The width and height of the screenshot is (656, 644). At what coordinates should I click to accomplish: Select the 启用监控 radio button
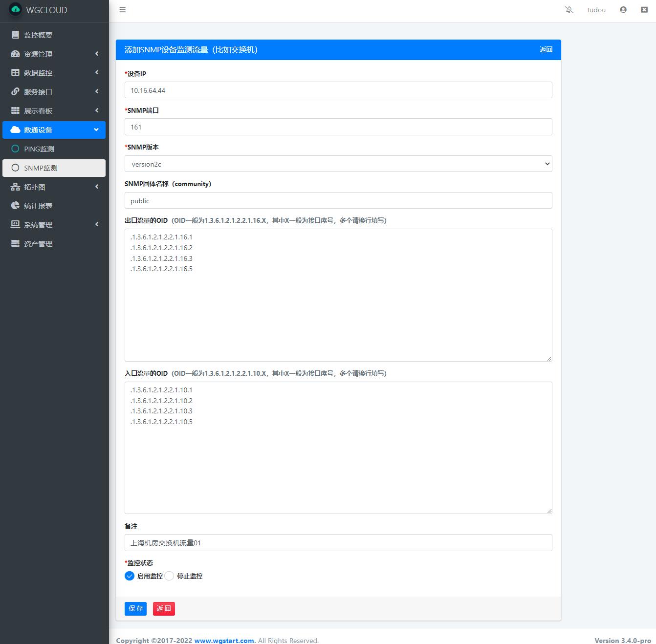[x=130, y=576]
